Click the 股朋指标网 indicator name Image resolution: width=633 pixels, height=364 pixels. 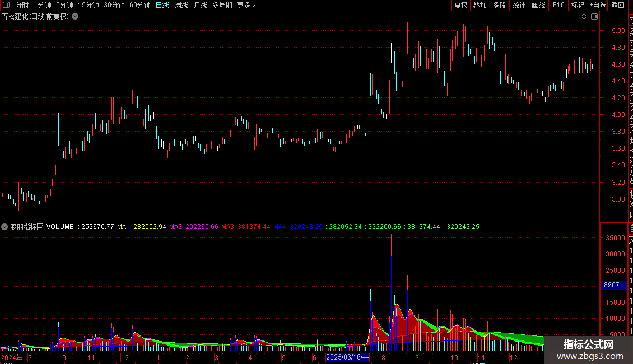coord(27,227)
